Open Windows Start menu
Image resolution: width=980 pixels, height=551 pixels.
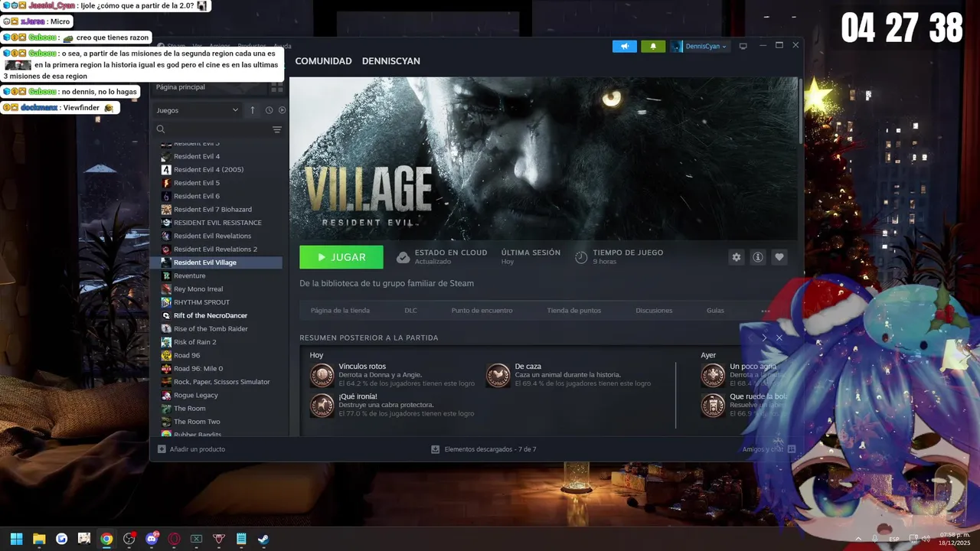(x=16, y=539)
